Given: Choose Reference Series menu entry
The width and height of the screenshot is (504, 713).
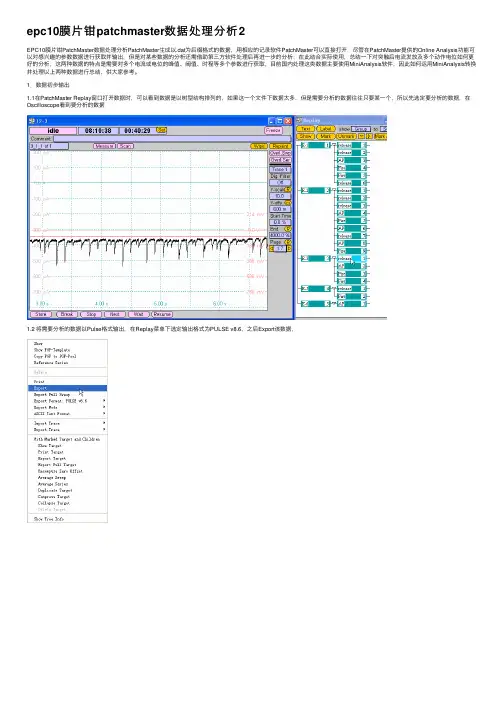Looking at the screenshot, I should click(67, 363).
